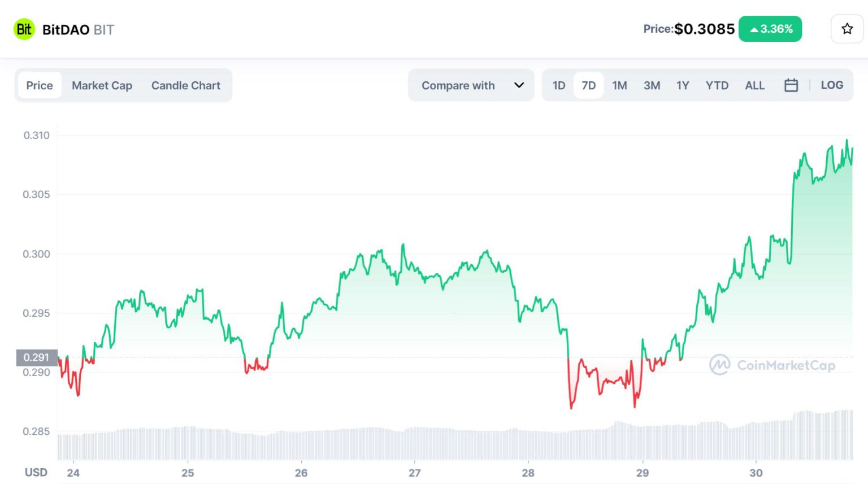The image size is (868, 484).
Task: Select the 1D time range
Action: pyautogui.click(x=559, y=85)
